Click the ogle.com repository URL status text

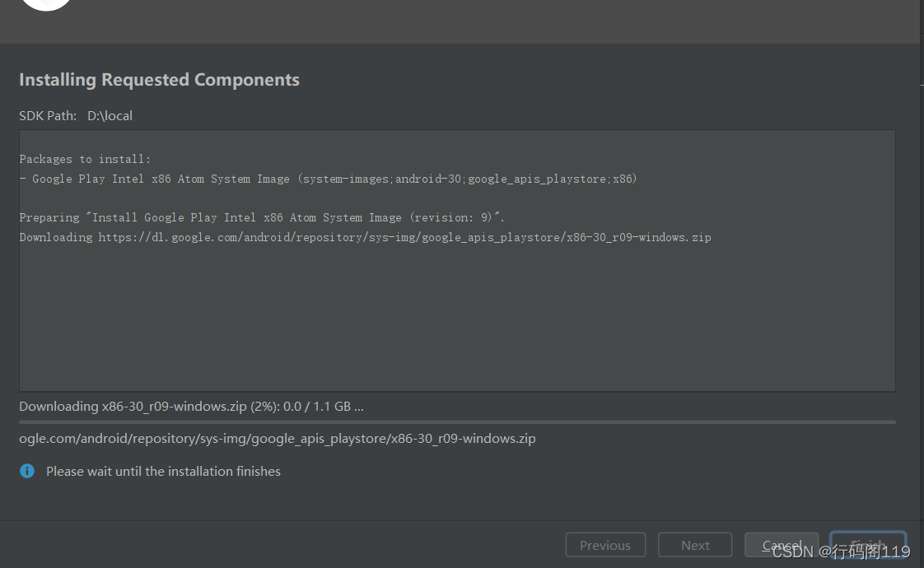coord(277,439)
